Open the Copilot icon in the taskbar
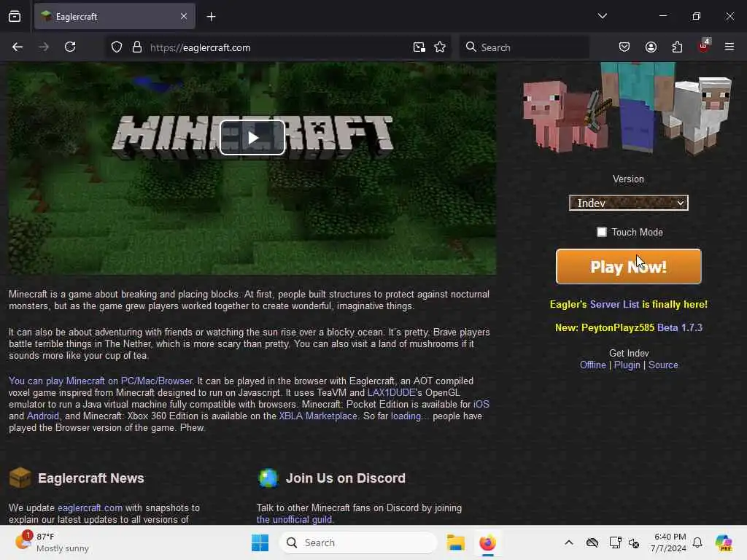This screenshot has width=747, height=560. pos(724,542)
